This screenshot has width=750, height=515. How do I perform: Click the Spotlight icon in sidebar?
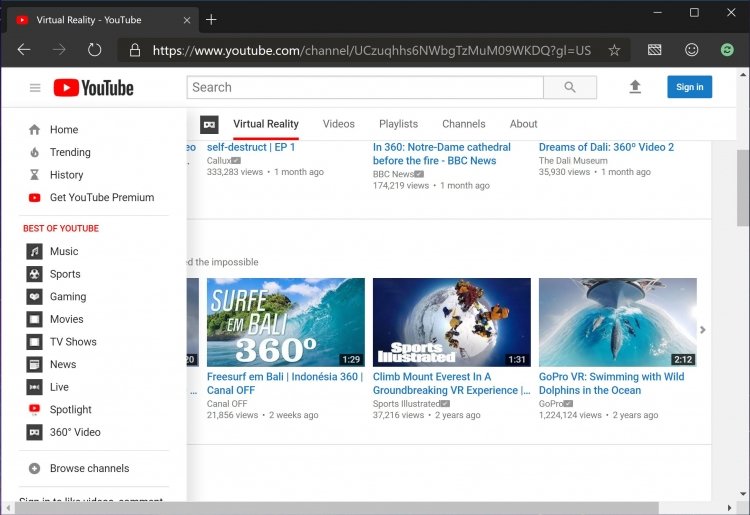[34, 409]
